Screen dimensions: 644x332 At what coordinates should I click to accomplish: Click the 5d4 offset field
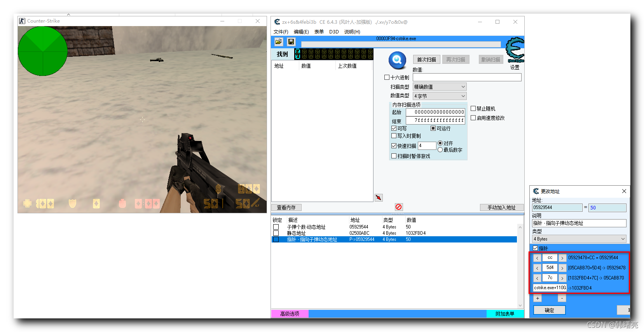pos(550,268)
